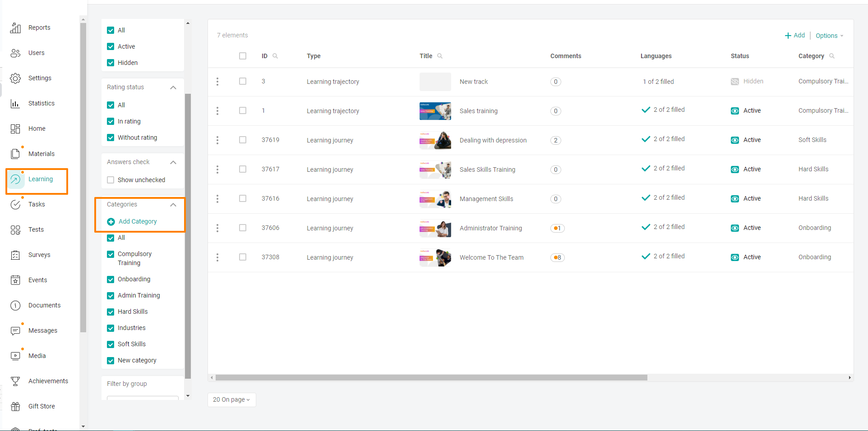
Task: Click comments badge for Administrator Training
Action: coord(557,228)
